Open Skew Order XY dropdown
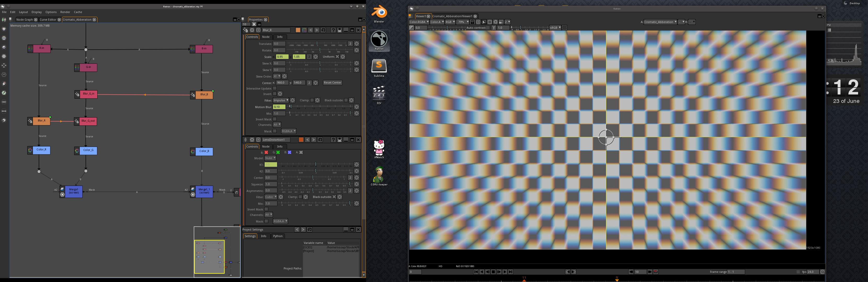This screenshot has width=868, height=282. pos(277,77)
